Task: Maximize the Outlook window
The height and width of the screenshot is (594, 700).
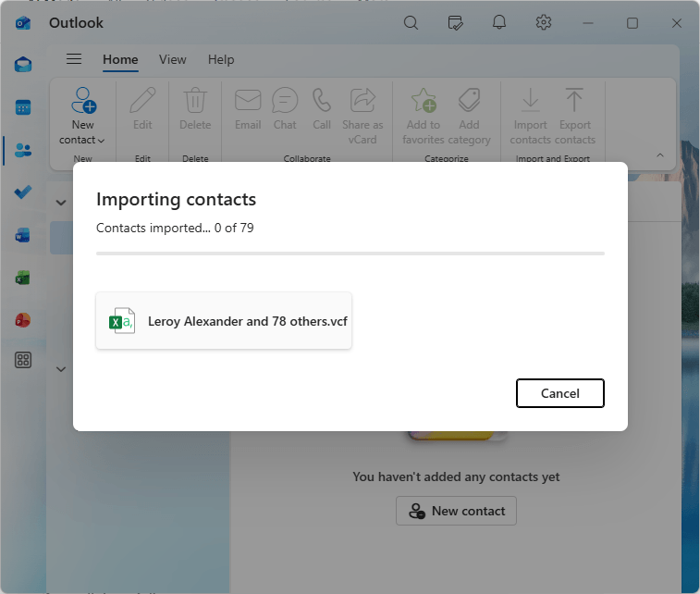Action: (x=632, y=23)
